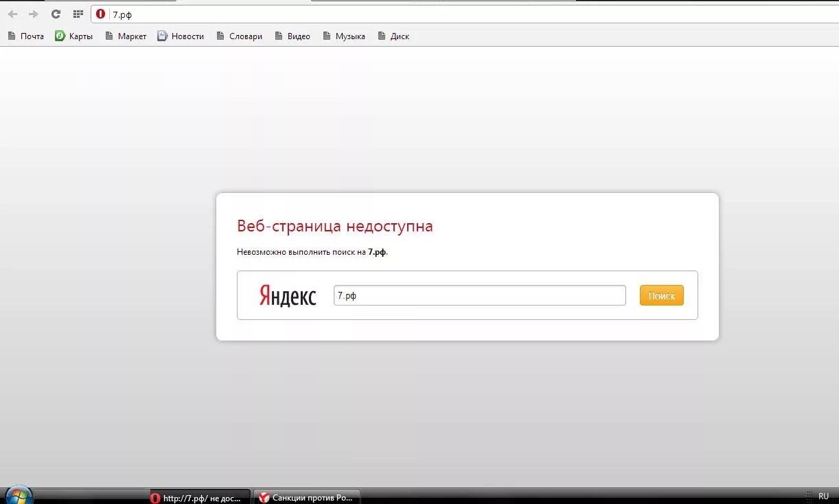Open the Почта bookmark
The image size is (839, 504).
pos(26,36)
